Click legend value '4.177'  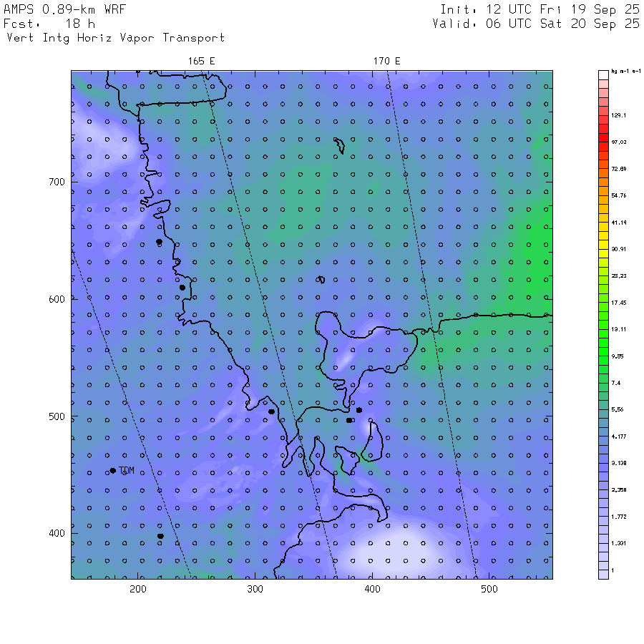(x=618, y=436)
